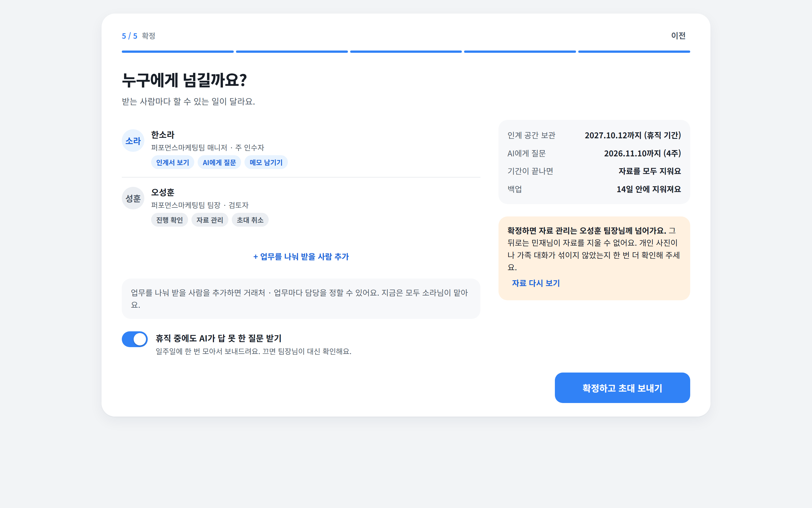Click 퍼포먼스마케팅팀 매니저 · 주 인수자 text
The height and width of the screenshot is (508, 812).
tap(207, 148)
